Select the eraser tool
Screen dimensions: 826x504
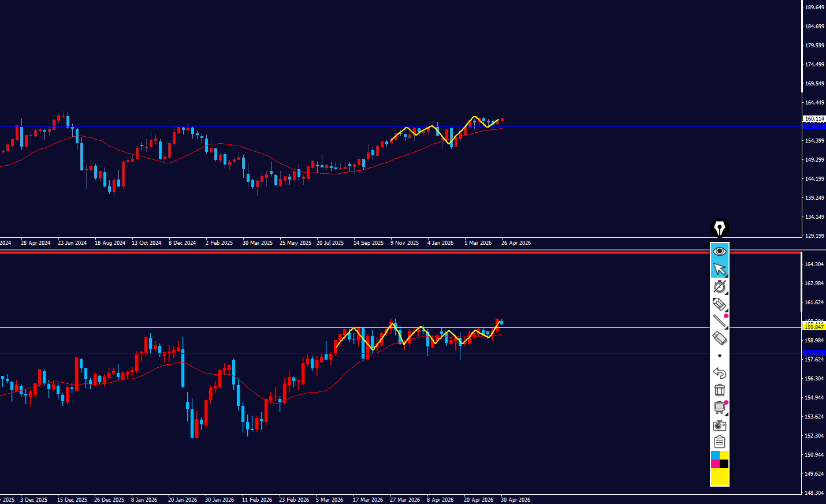coord(719,338)
